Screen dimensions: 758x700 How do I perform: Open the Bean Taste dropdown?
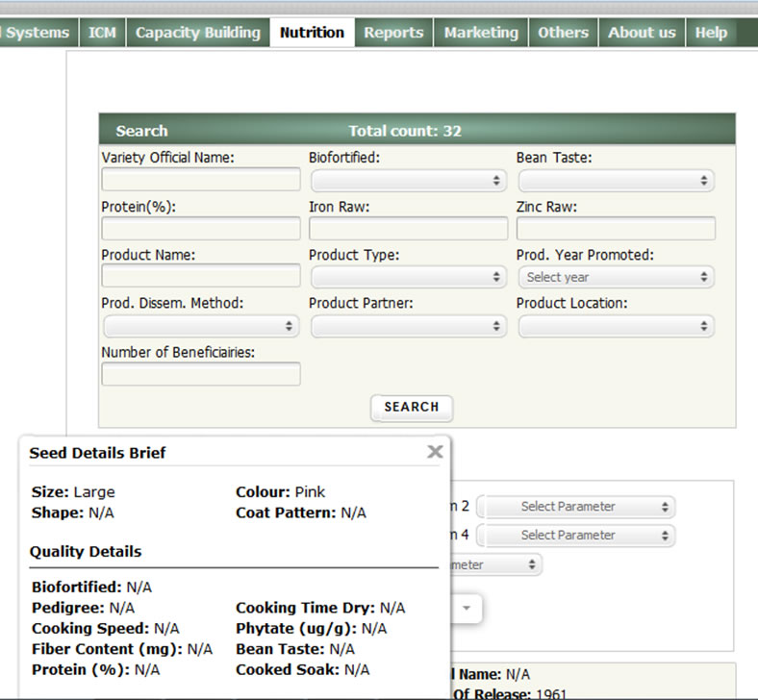(616, 180)
